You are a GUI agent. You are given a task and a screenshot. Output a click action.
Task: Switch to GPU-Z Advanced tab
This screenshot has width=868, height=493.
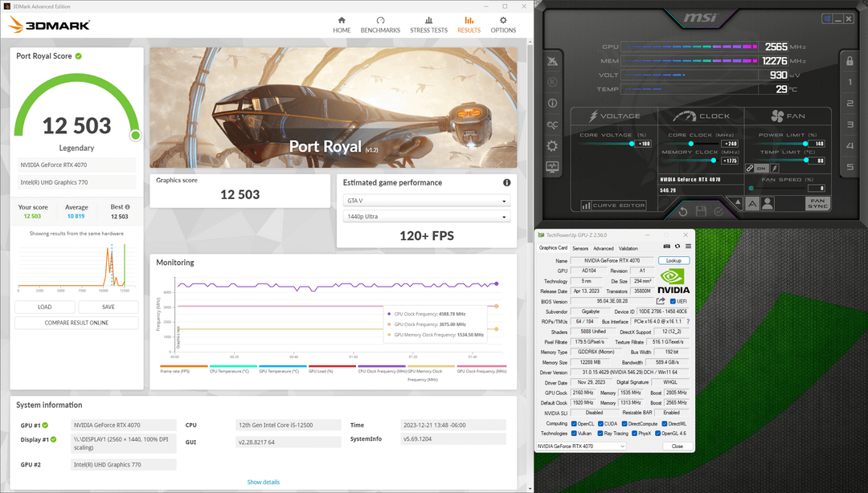604,248
